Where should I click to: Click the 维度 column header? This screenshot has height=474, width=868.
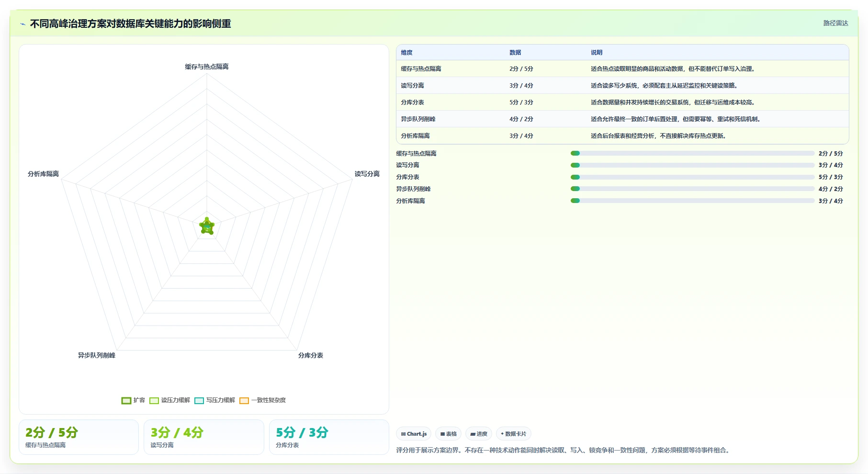(406, 53)
